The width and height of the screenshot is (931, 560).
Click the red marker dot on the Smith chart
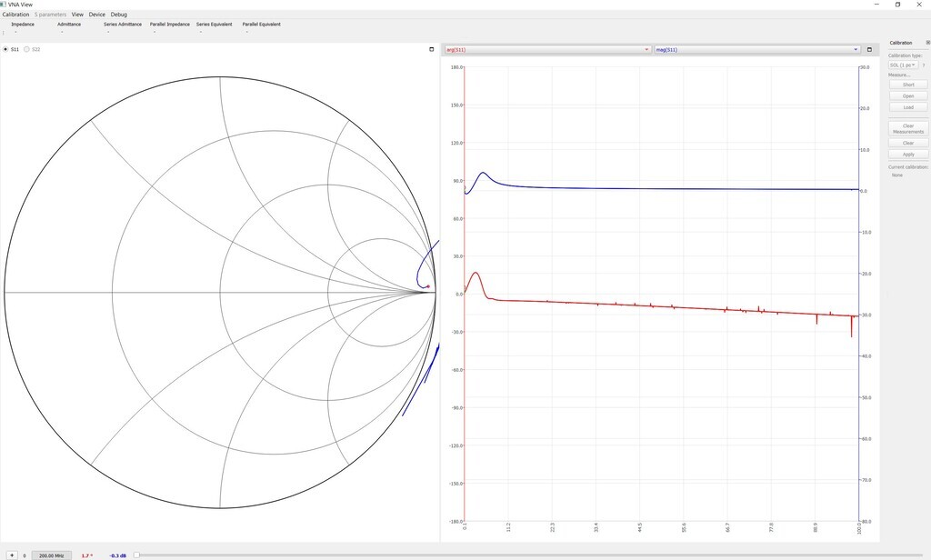click(x=428, y=287)
